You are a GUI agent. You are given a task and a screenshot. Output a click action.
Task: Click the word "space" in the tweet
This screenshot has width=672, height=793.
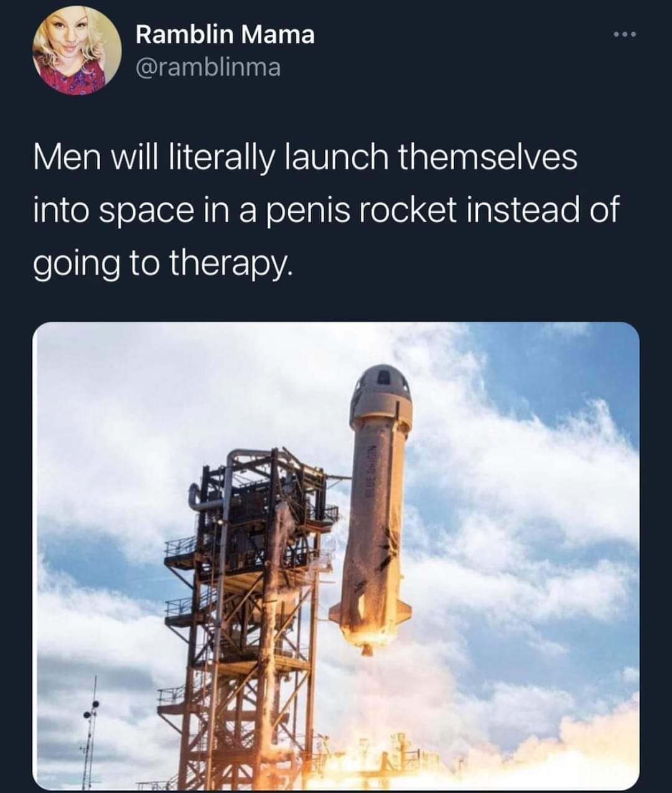144,212
